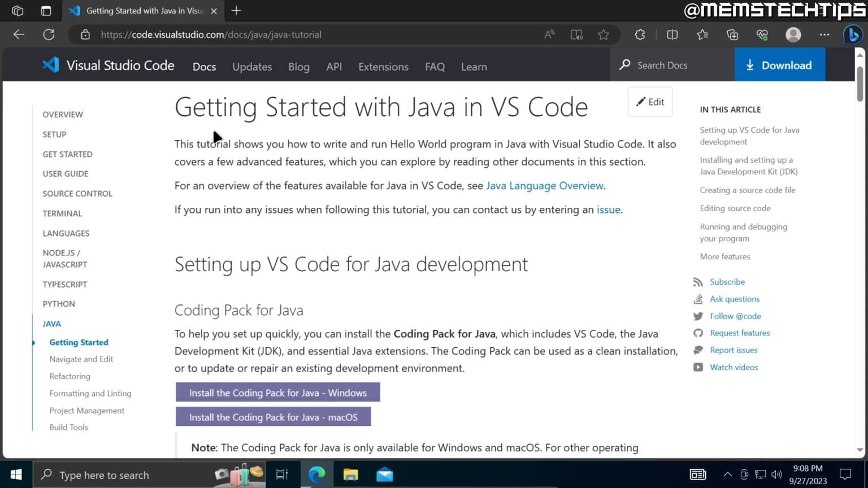Collapse the JAVA sidebar section

click(x=51, y=324)
